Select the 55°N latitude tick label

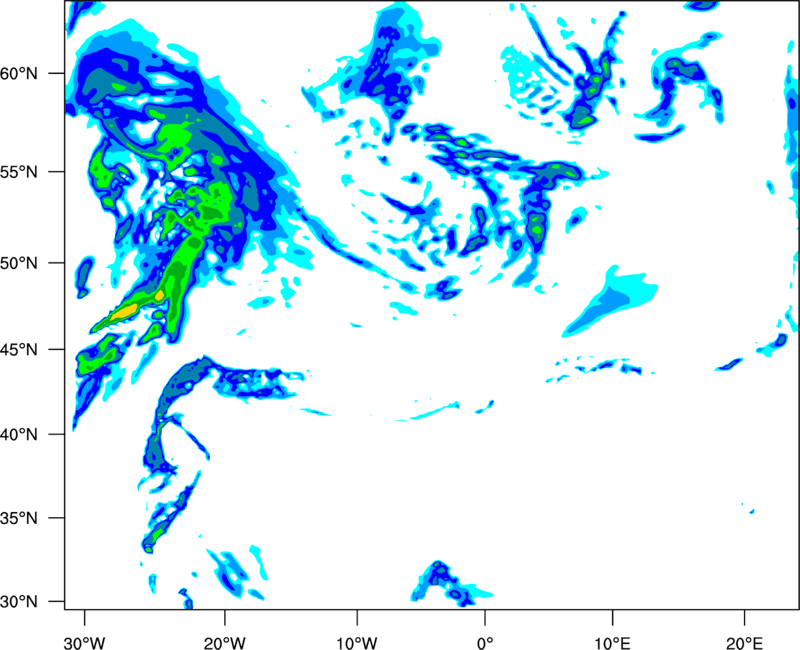tap(19, 172)
